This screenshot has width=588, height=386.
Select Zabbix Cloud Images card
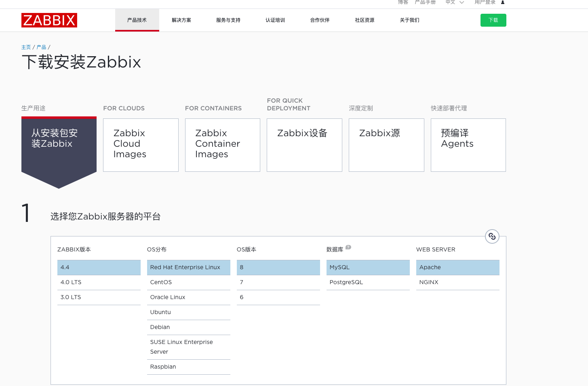[x=141, y=145]
